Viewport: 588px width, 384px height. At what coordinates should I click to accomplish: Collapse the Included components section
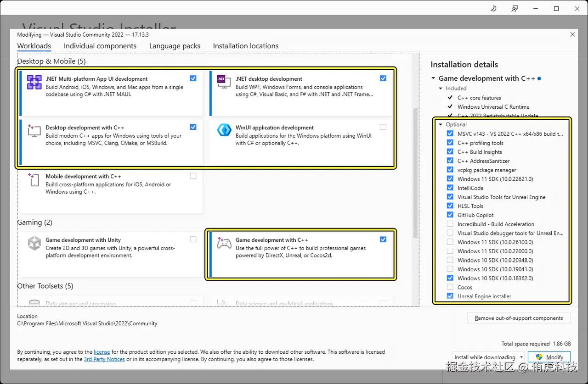(x=441, y=89)
